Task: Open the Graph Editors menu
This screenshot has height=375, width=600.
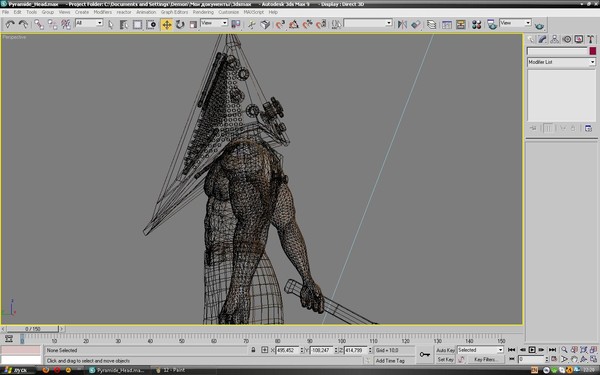Action: (x=174, y=12)
